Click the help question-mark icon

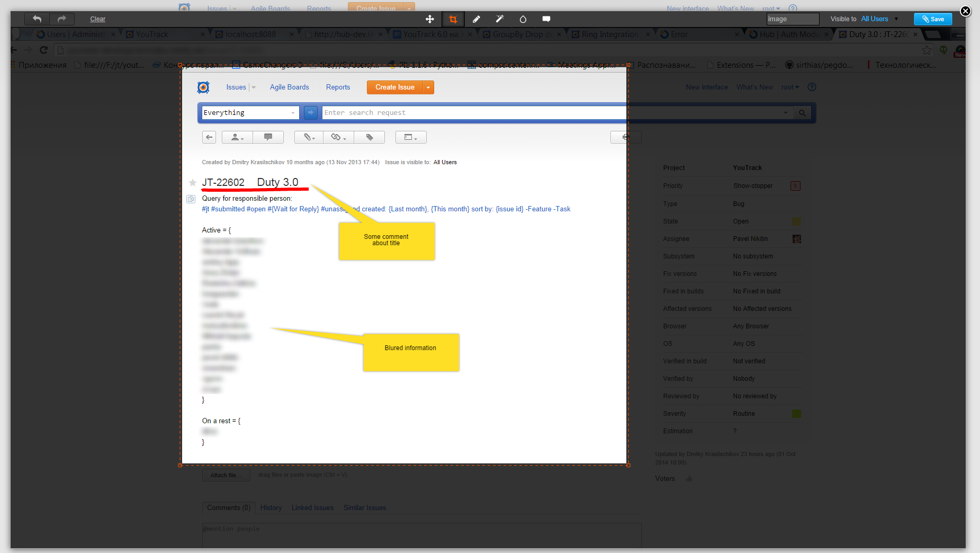(812, 87)
